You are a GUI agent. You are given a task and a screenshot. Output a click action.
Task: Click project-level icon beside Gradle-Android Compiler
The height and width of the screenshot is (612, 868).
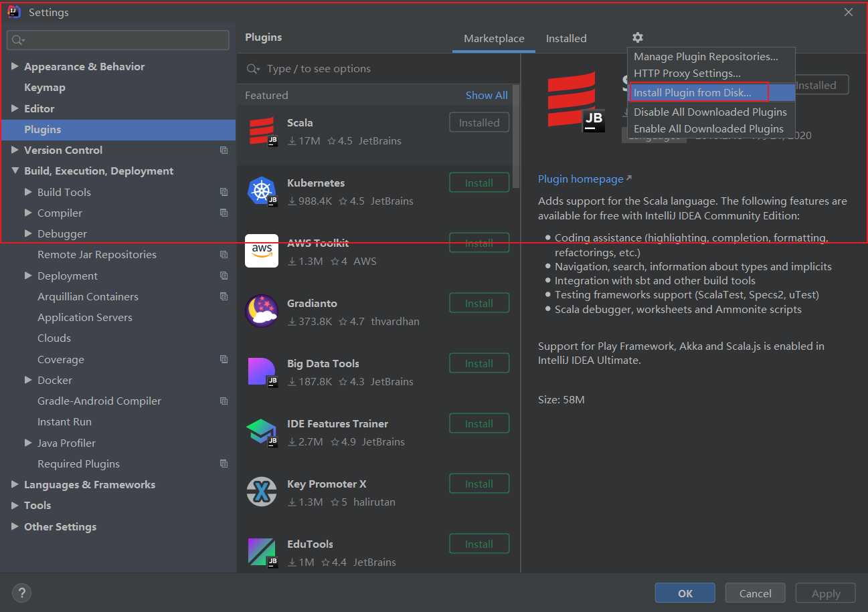pos(224,401)
